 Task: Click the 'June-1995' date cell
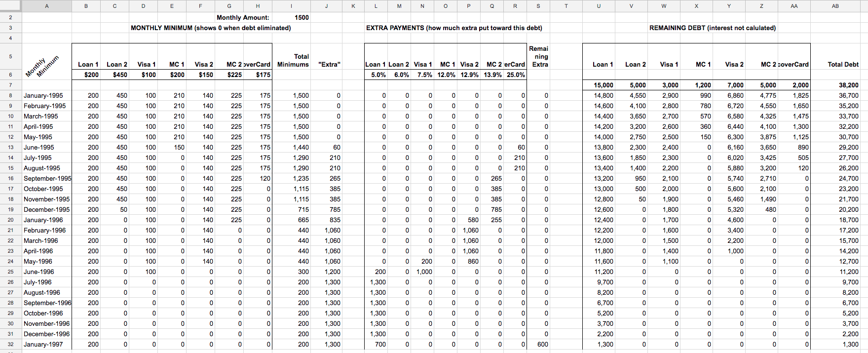coord(47,147)
